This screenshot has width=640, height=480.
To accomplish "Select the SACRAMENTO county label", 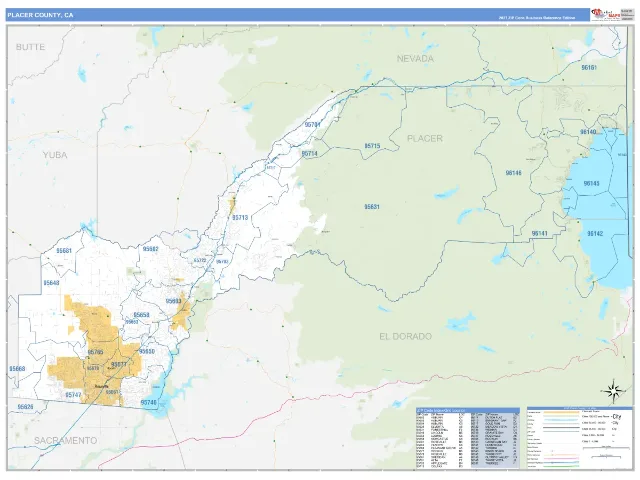I will click(65, 441).
